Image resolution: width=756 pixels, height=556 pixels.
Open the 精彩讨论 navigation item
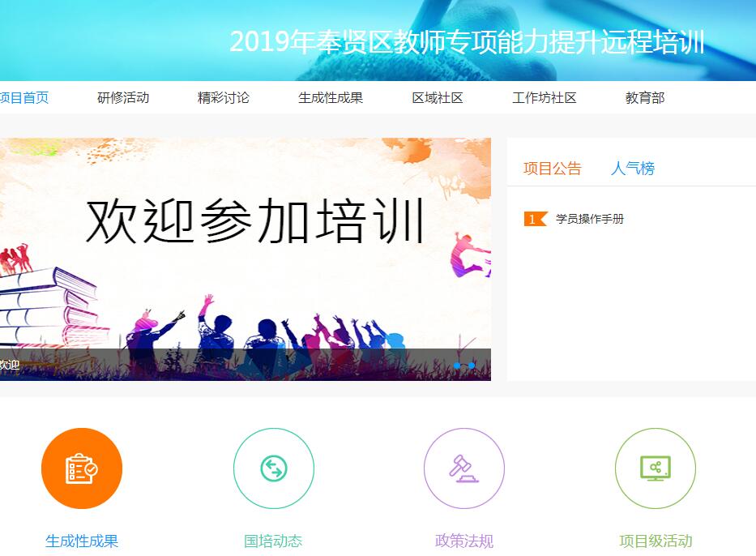[223, 98]
